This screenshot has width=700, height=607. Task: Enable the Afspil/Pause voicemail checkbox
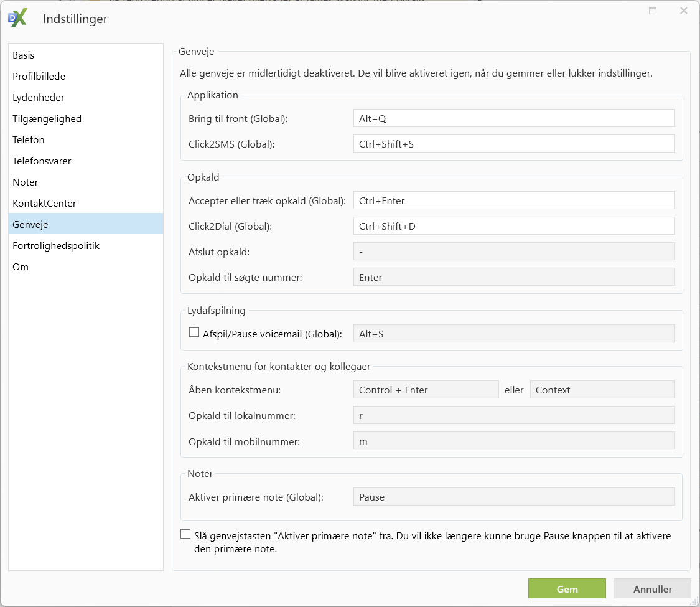pyautogui.click(x=194, y=333)
